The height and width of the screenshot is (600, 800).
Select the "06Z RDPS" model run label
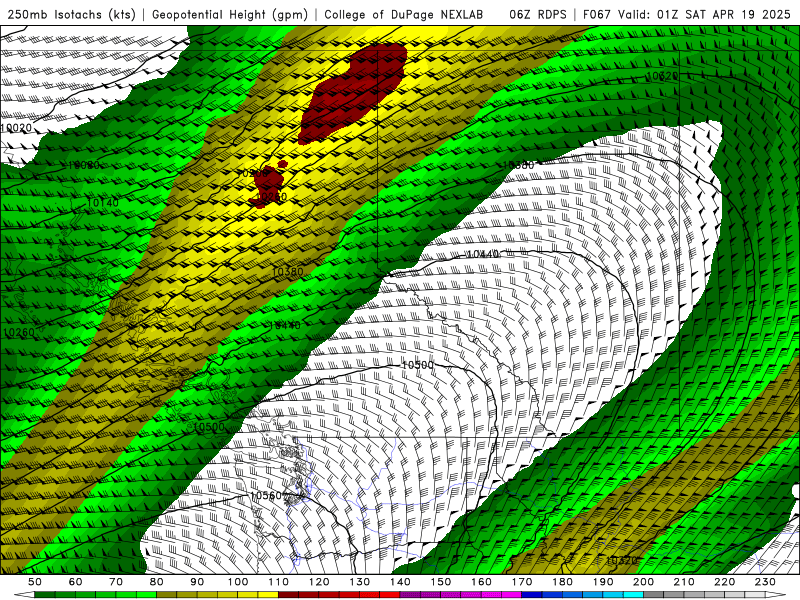[x=538, y=14]
